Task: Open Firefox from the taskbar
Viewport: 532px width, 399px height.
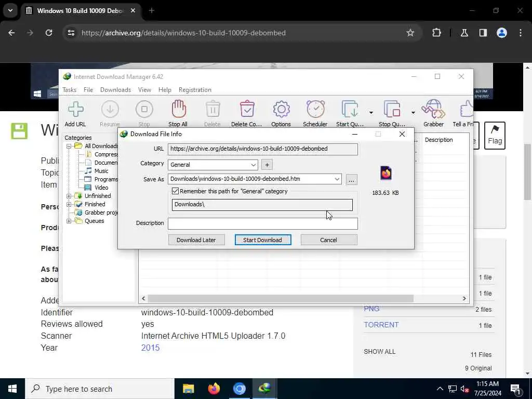Action: (x=214, y=389)
